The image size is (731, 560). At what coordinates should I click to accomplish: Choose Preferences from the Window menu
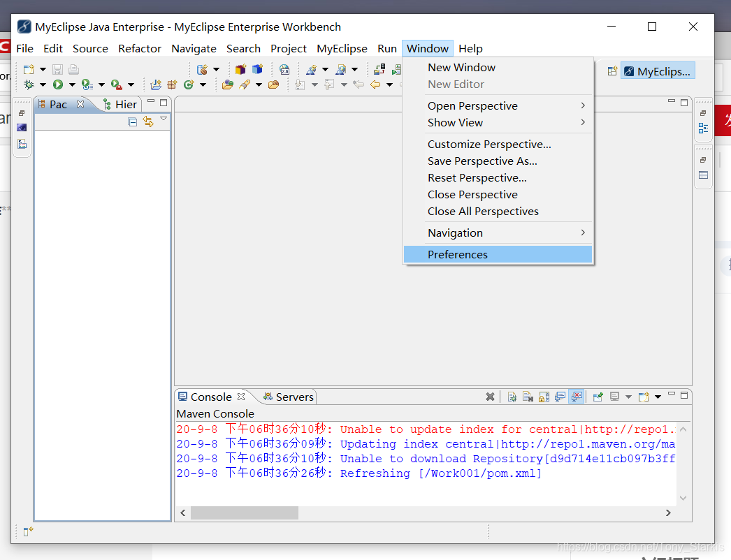(x=498, y=254)
